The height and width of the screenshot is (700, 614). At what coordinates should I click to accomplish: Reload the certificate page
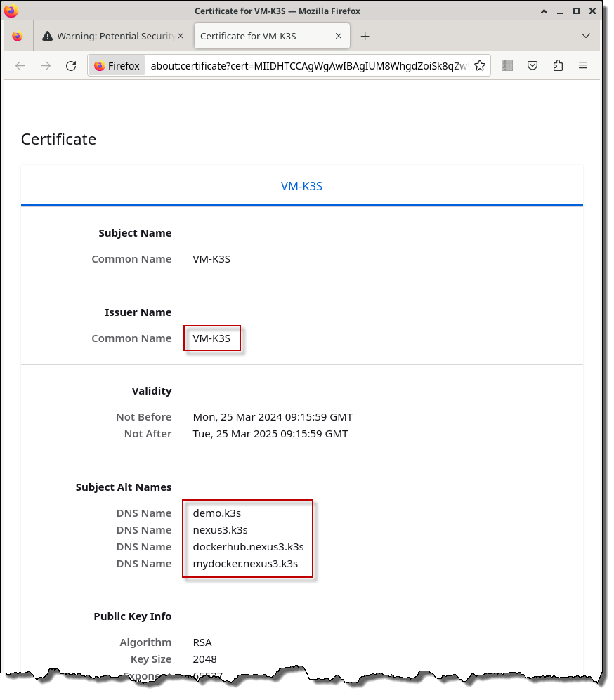71,66
